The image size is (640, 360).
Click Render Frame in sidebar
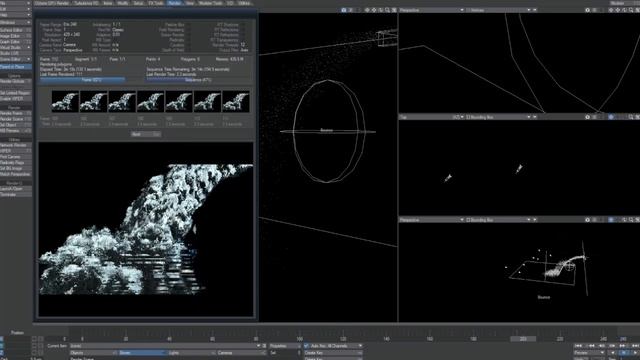coord(16,113)
